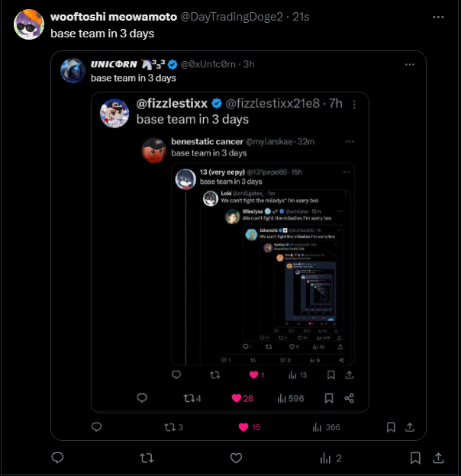The width and height of the screenshot is (461, 476).
Task: Reply to the UNICORN quoted tweet
Action: pos(97,427)
